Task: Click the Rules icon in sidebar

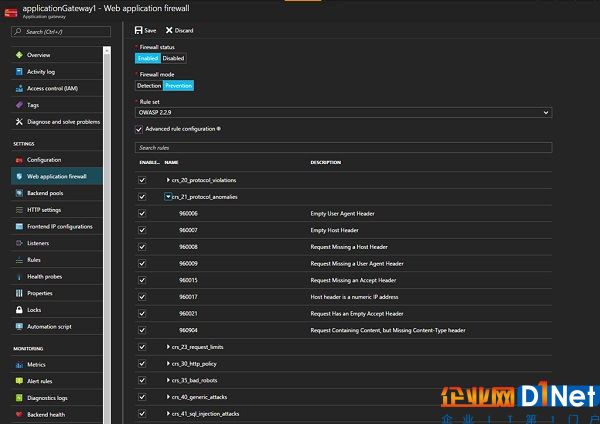Action: (19, 260)
